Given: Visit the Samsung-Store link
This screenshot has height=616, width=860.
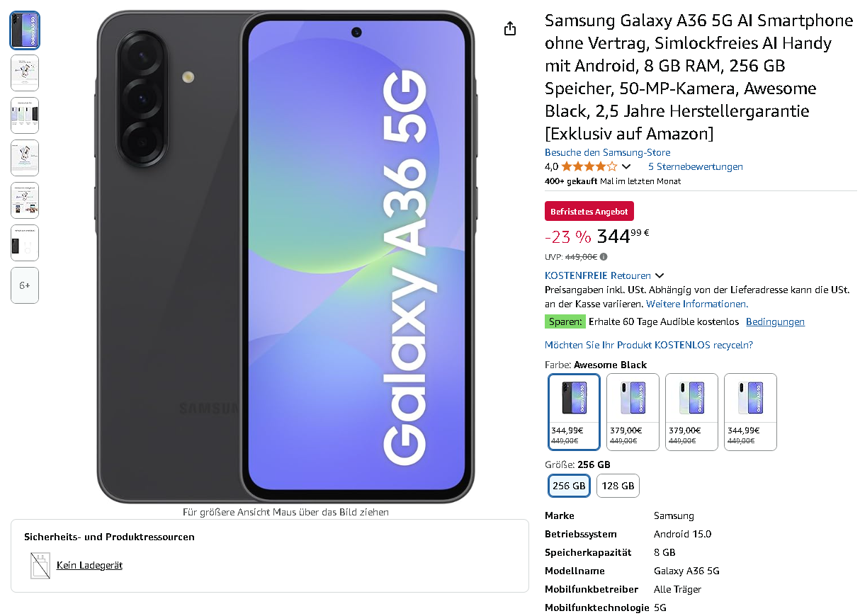Looking at the screenshot, I should (x=607, y=152).
